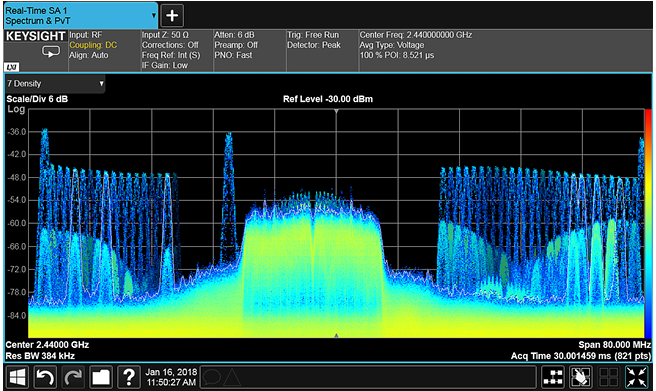The image size is (656, 391).
Task: Click the density color scale bar
Action: coord(648,223)
